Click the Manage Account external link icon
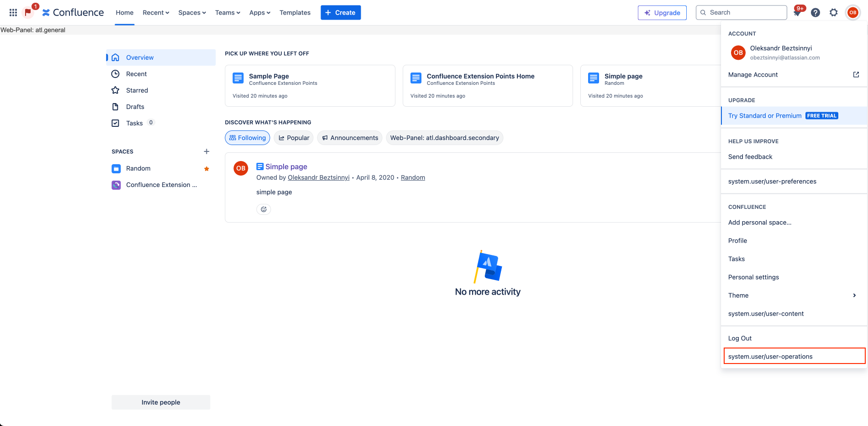This screenshot has width=868, height=426. coord(856,75)
